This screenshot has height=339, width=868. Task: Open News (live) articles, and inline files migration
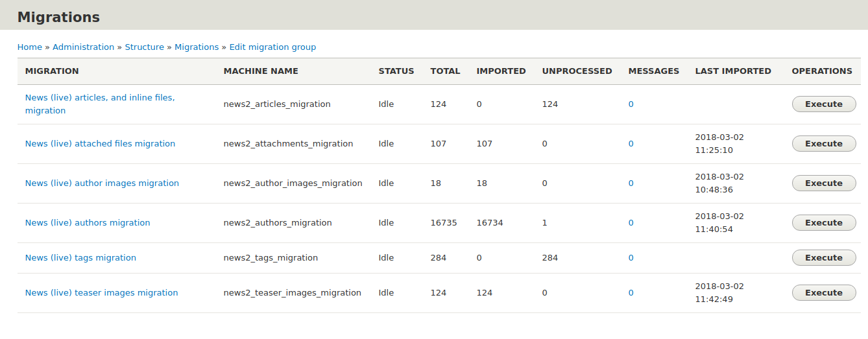100,104
